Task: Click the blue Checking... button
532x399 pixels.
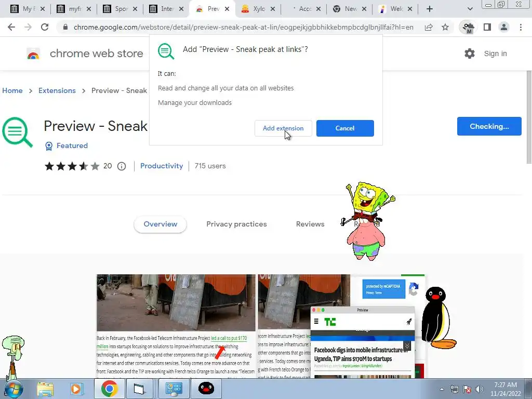Action: tap(489, 126)
